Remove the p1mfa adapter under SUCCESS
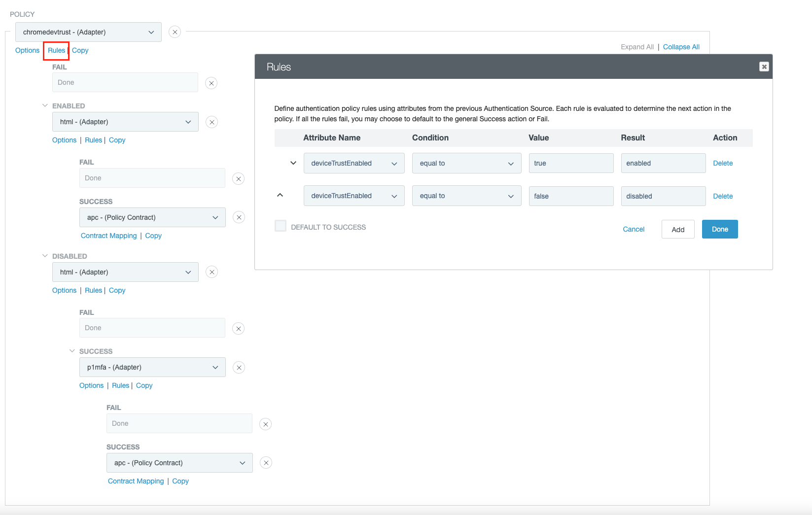Viewport: 812px width, 515px height. (239, 367)
